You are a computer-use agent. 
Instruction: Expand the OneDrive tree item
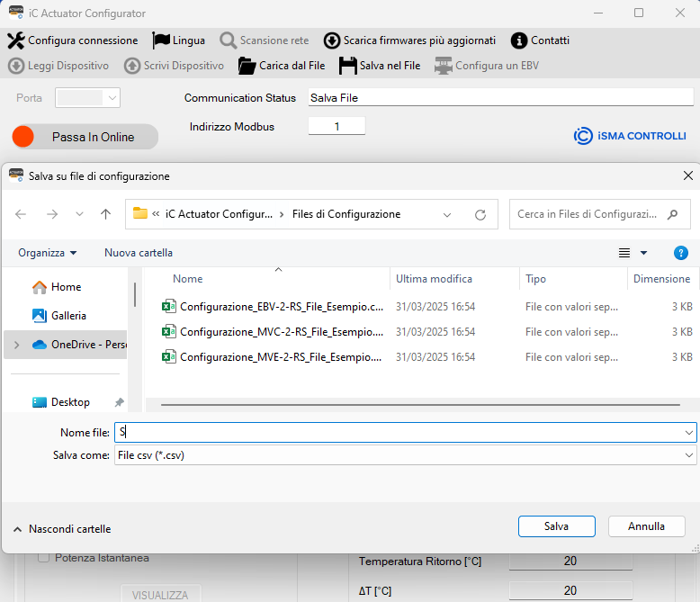(16, 345)
